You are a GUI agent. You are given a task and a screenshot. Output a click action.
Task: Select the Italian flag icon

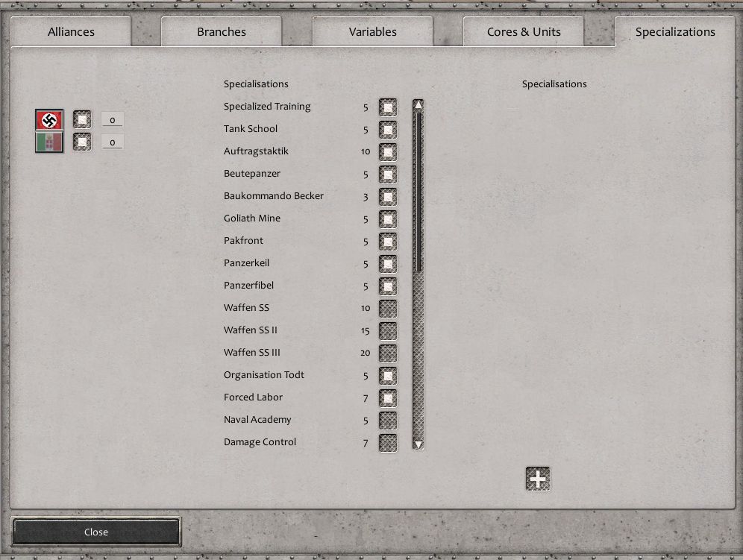pyautogui.click(x=49, y=142)
